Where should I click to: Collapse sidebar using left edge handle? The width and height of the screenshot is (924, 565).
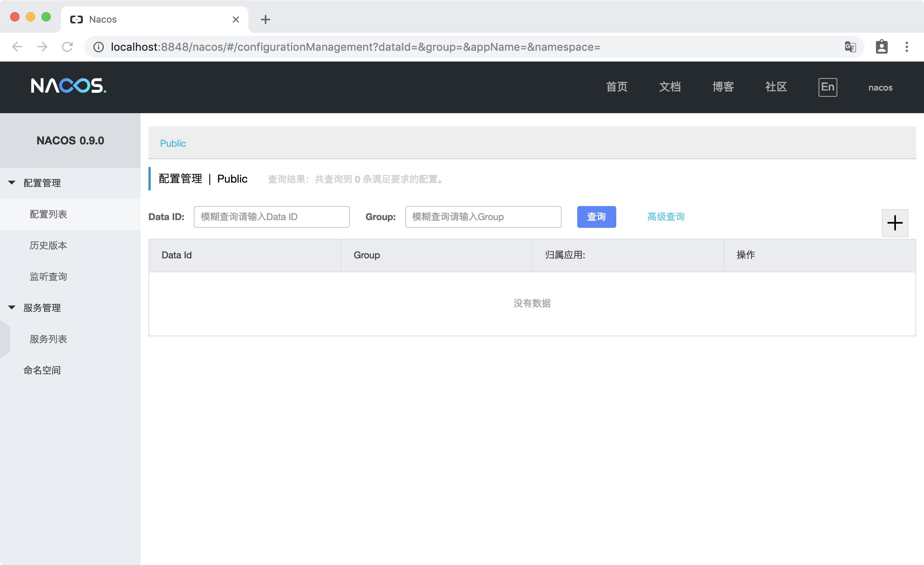5,339
